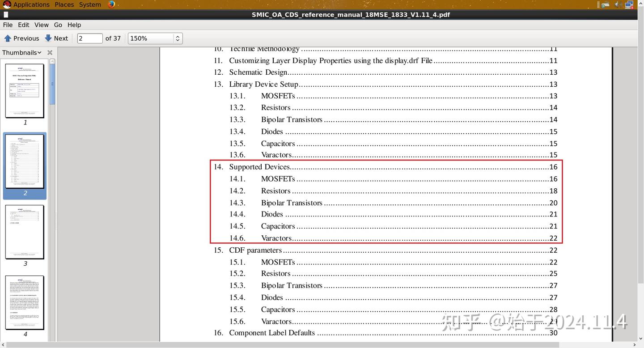Click contents entry '15. CDF parameters'
Screen dimensions: 644x348
pos(386,250)
